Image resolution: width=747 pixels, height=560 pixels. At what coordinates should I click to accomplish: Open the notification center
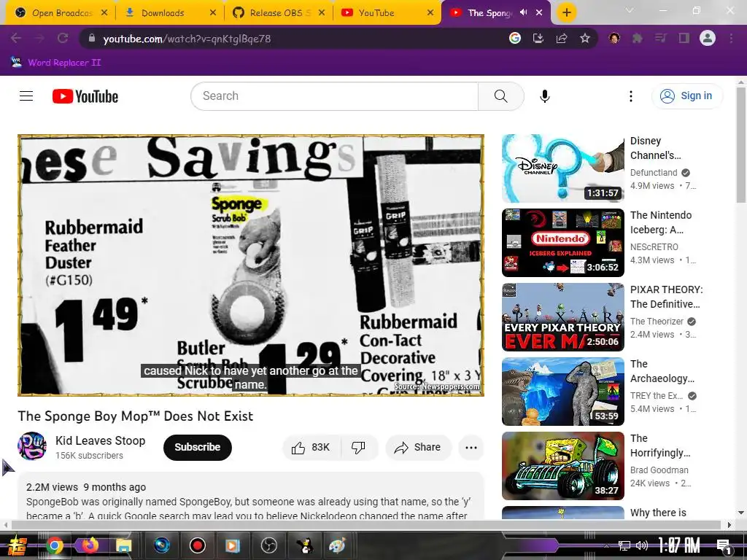[x=724, y=545]
